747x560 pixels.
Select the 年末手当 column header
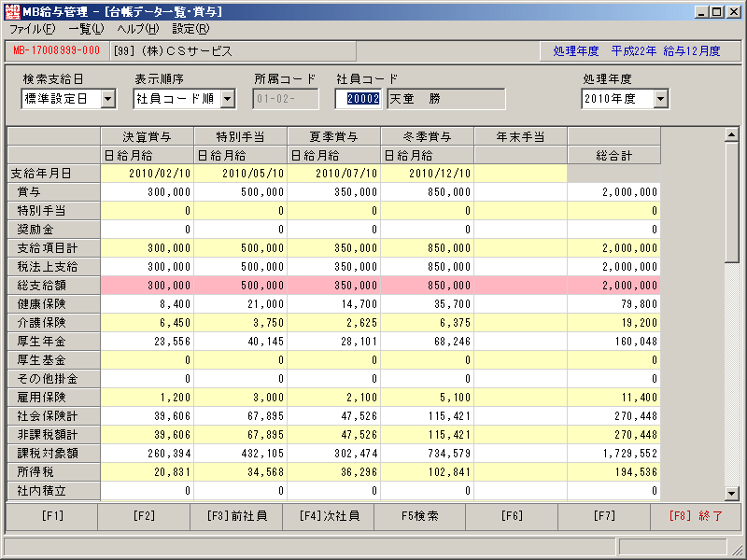click(x=521, y=137)
